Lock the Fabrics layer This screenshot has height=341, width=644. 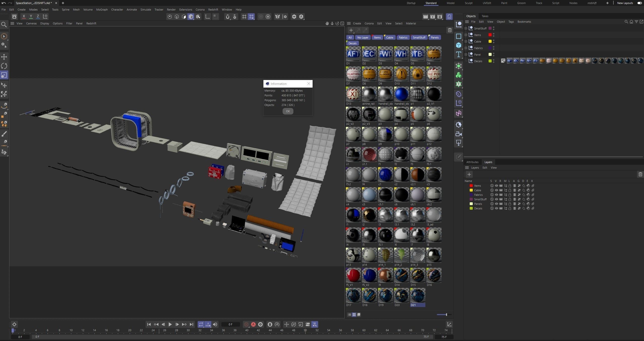click(510, 195)
